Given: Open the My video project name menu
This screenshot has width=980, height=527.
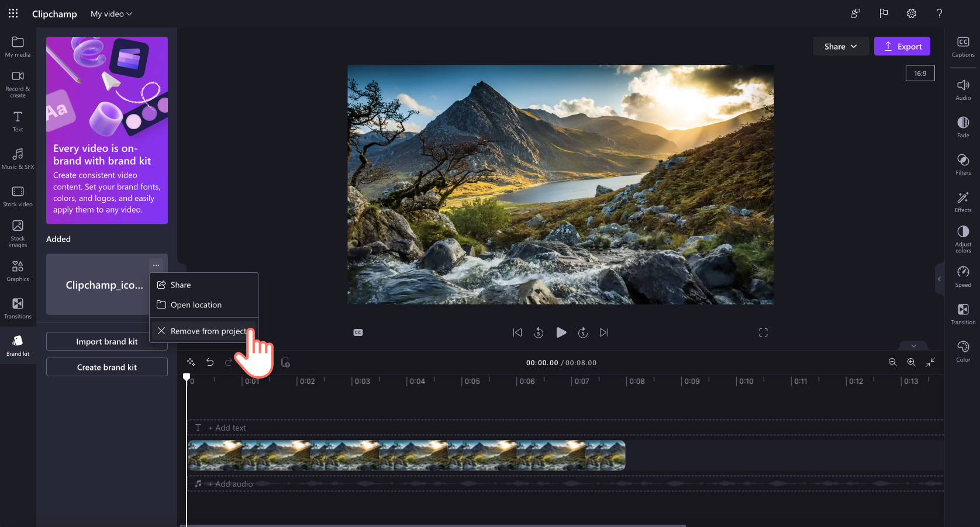Looking at the screenshot, I should [x=111, y=13].
